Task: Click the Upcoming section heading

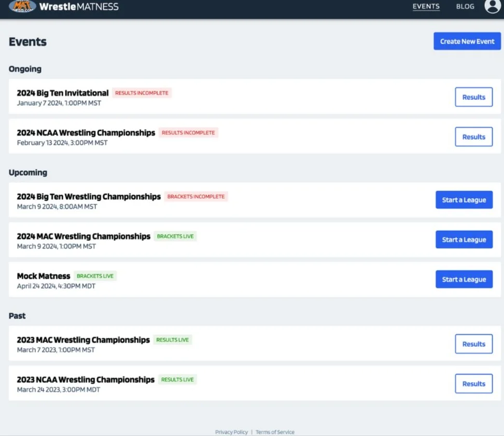Action: point(28,172)
